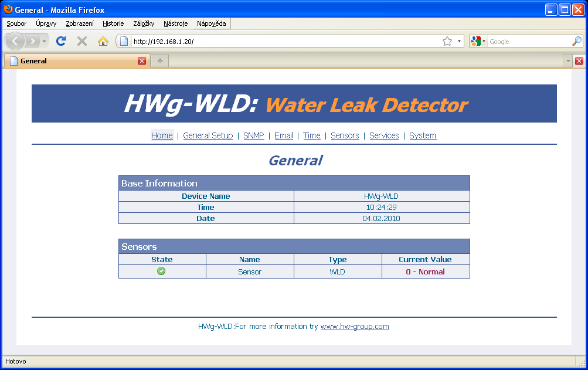Viewport: 588px width, 370px height.
Task: Open the Nápověda menu
Action: click(212, 23)
